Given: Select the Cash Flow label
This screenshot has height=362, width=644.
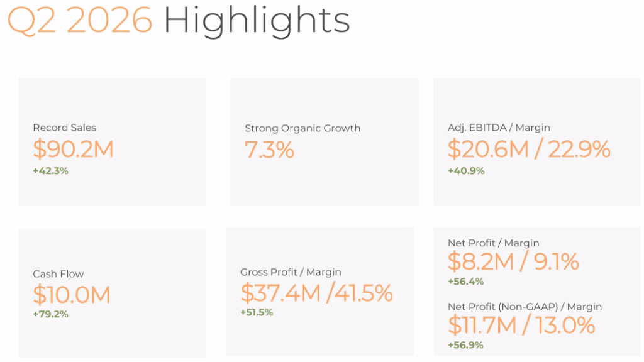Looking at the screenshot, I should tap(58, 274).
